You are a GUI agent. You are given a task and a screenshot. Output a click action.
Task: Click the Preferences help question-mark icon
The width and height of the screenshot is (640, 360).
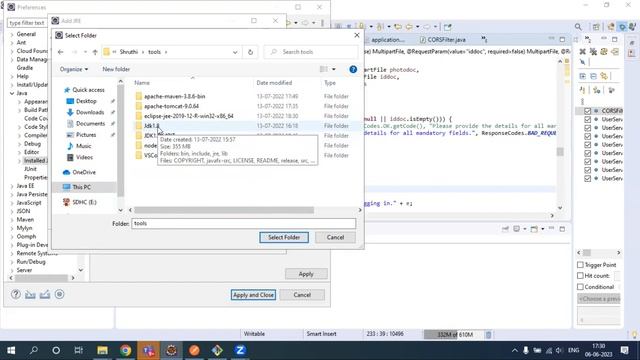16,294
